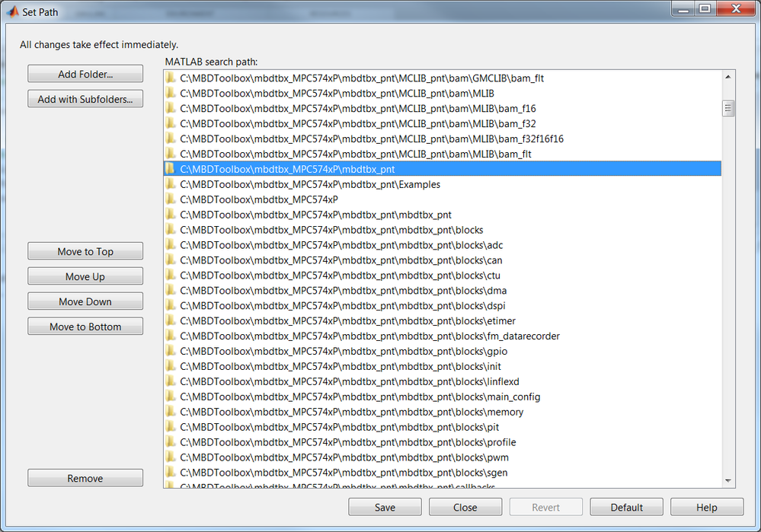Click folder icon of blocks\can row

(170, 260)
